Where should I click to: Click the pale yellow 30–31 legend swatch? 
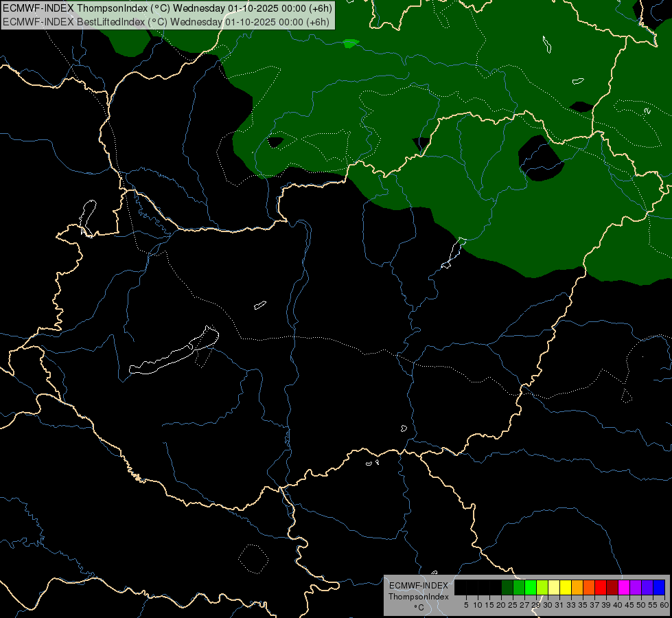[x=554, y=587]
